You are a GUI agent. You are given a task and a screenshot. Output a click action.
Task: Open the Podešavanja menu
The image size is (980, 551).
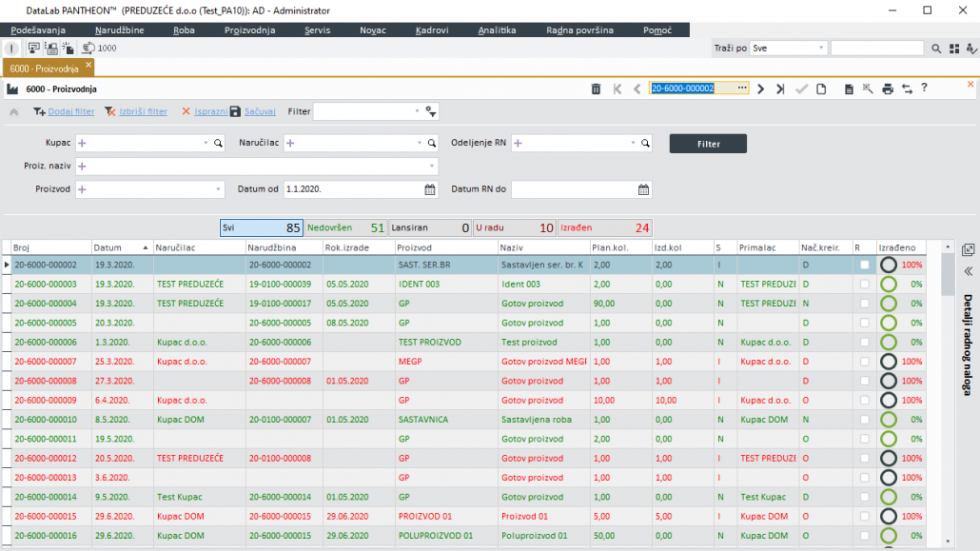point(38,30)
